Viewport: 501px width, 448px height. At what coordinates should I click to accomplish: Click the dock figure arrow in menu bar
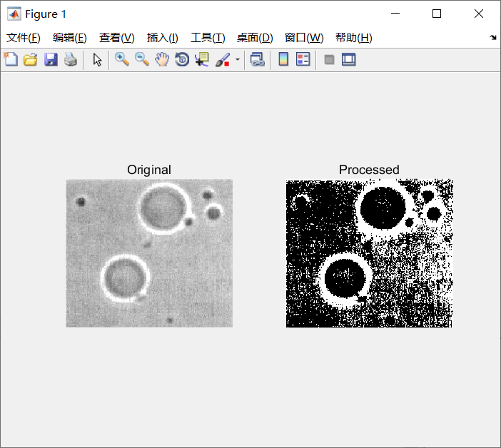[492, 38]
